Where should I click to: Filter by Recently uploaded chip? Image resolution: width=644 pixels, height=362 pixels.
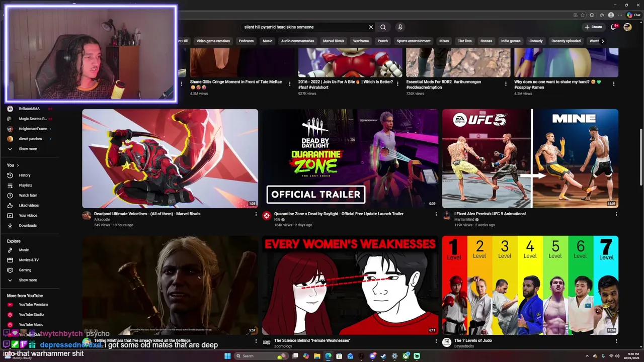click(566, 41)
